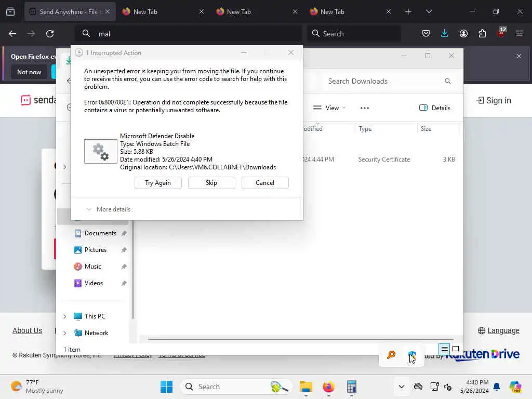Viewport: 532px width, 399px height.
Task: Switch to the Send Anywhere tab
Action: (x=70, y=12)
